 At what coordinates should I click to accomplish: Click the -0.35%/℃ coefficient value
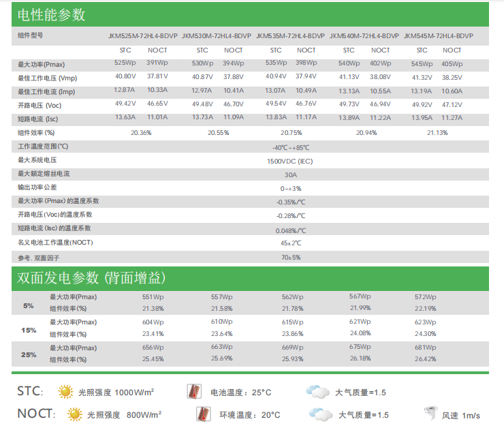click(x=291, y=202)
